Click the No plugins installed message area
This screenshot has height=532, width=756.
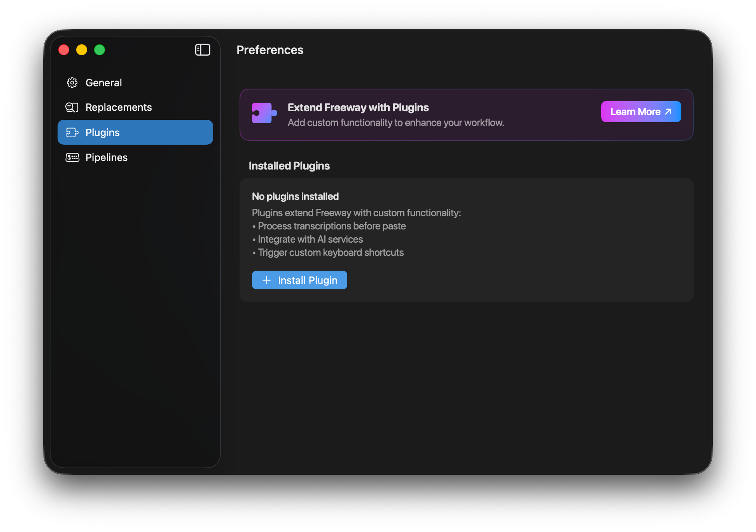295,196
